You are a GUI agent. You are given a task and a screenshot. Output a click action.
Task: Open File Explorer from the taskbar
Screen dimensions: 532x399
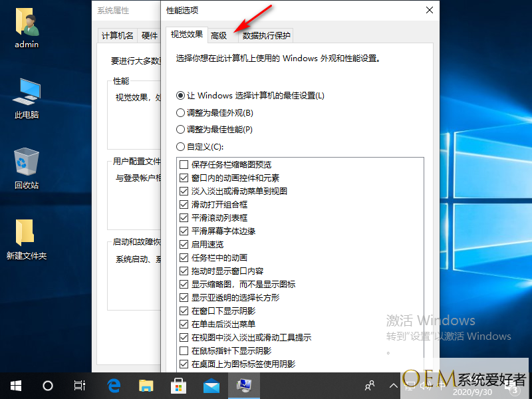pyautogui.click(x=146, y=385)
